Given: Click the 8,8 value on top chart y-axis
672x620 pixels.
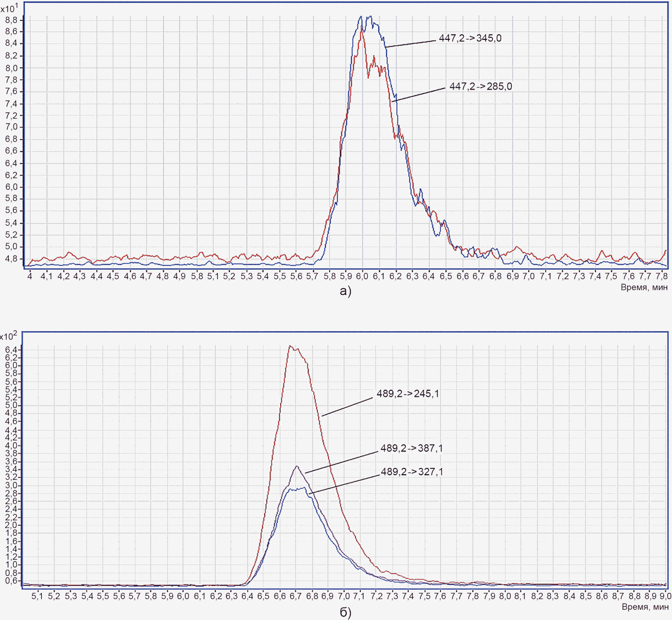Looking at the screenshot, I should click(11, 20).
